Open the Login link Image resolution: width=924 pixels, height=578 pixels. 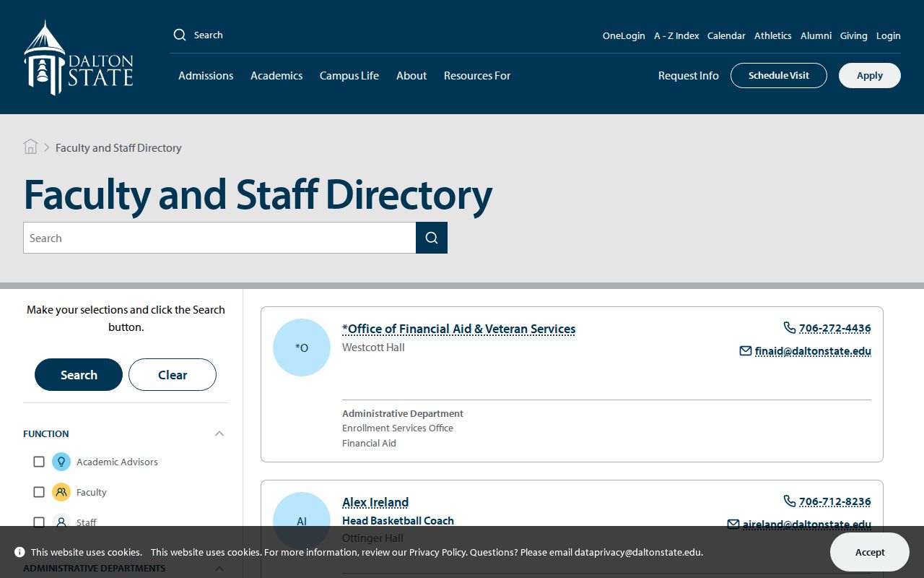coord(889,35)
